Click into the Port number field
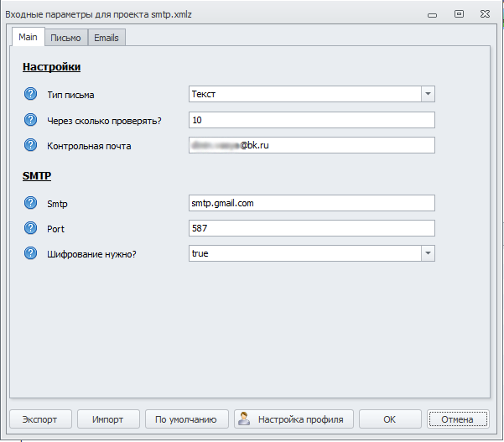The height and width of the screenshot is (442, 504). [312, 228]
